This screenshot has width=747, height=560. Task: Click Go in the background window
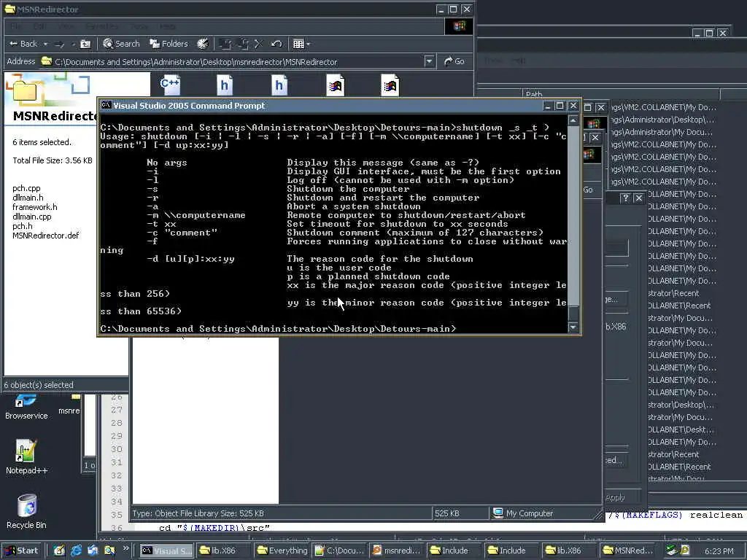coord(589,190)
